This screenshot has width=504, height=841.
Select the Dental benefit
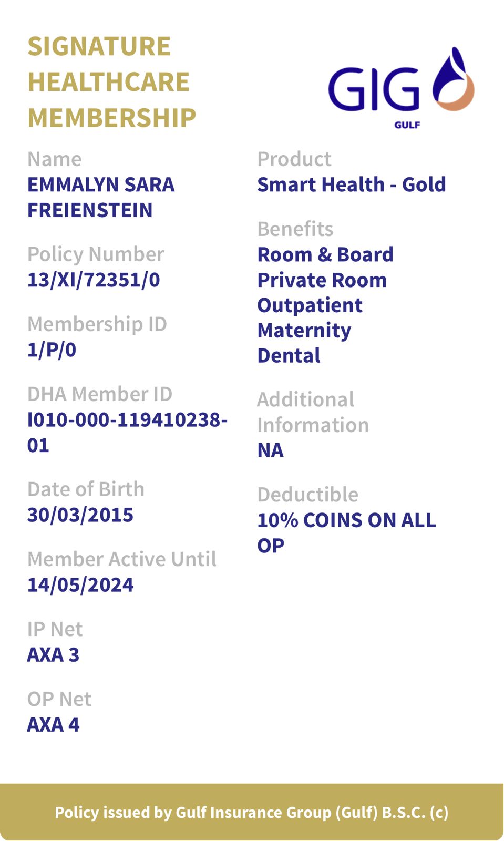[x=289, y=355]
